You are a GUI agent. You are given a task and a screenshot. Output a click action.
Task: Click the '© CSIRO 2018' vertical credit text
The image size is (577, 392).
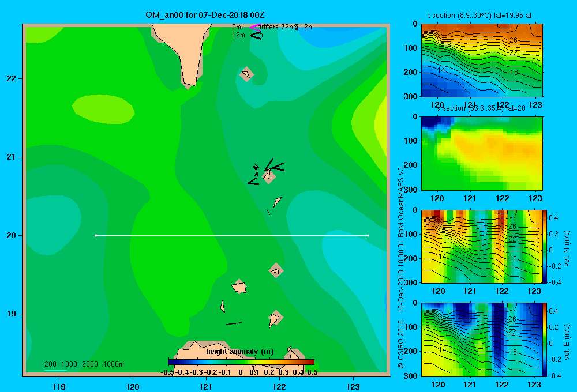pos(401,344)
